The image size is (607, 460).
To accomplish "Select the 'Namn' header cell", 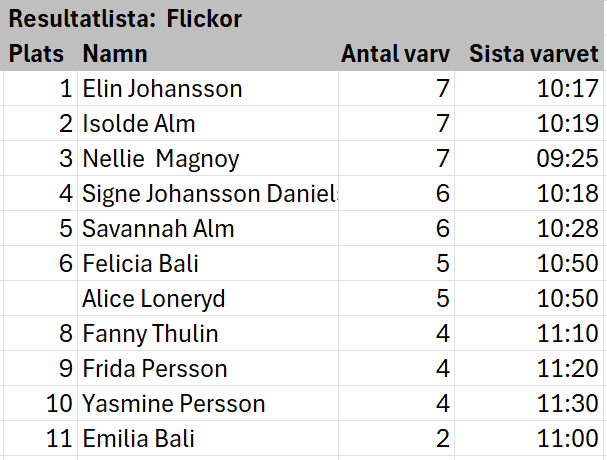I will coord(208,53).
